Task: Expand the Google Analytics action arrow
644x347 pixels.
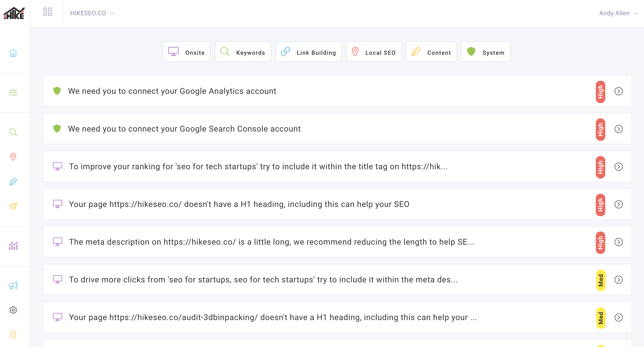Action: pyautogui.click(x=618, y=91)
